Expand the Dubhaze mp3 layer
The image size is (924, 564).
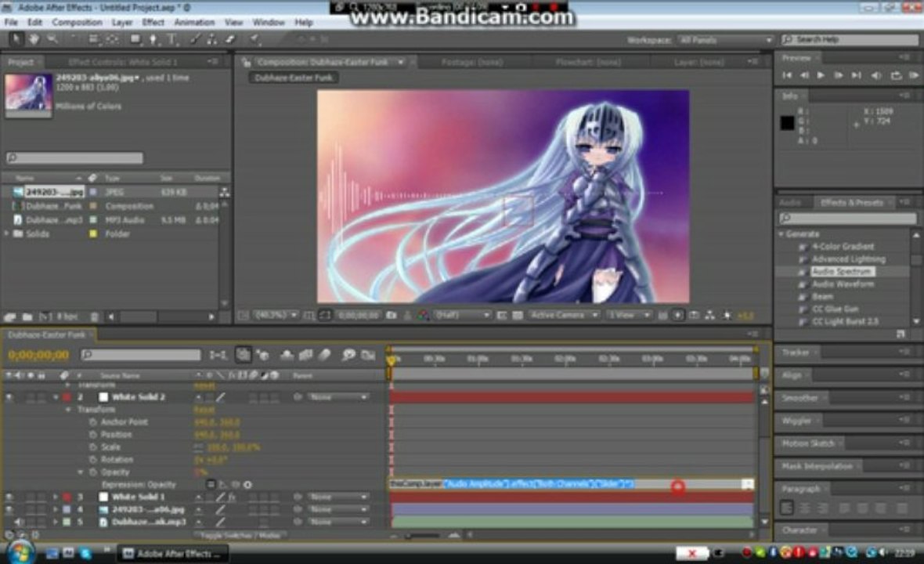(x=56, y=522)
